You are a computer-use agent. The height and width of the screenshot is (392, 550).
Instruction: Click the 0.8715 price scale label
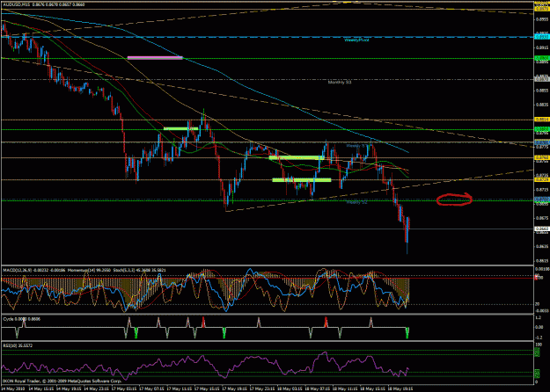click(542, 190)
